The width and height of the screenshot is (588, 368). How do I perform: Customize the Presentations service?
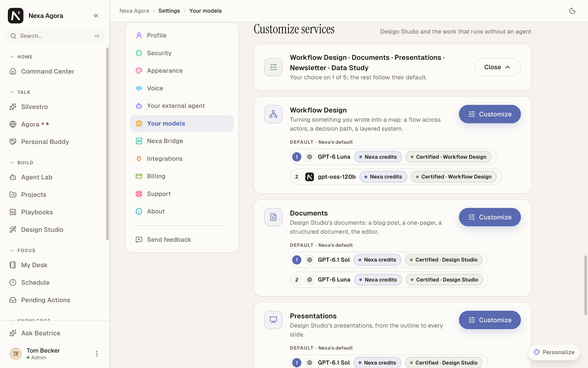click(x=490, y=320)
